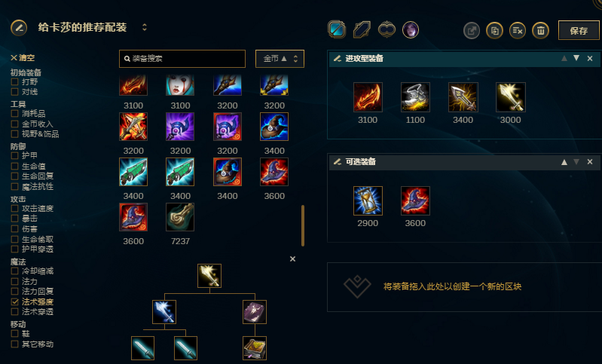Viewport: 602px width, 364px height.
Task: Enable the 攻击速度 attack speed checkbox
Action: [14, 209]
